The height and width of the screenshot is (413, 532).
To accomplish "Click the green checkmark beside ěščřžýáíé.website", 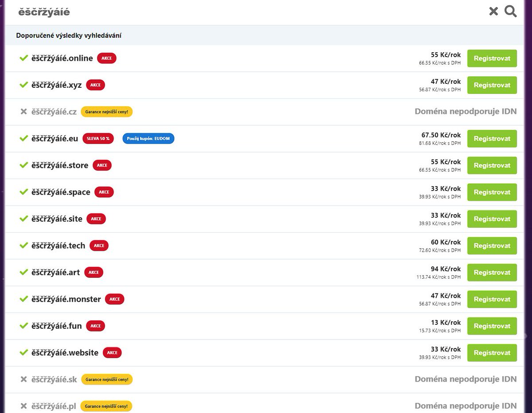I will click(x=24, y=352).
